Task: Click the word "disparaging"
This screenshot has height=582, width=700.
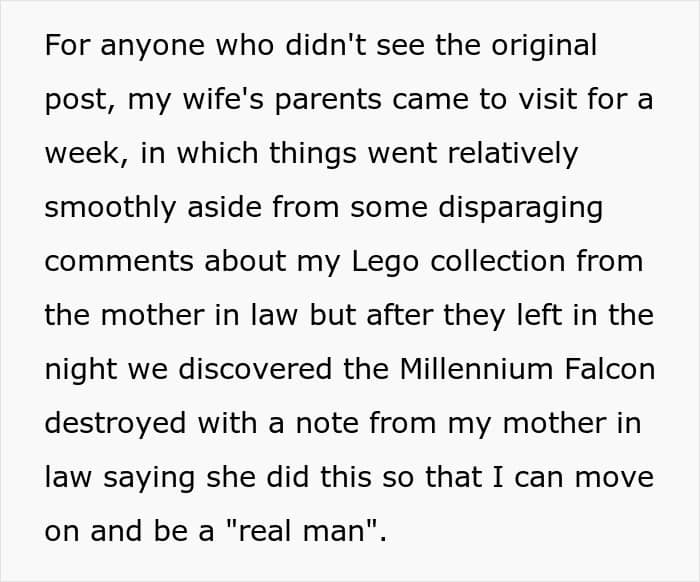Action: [521, 209]
